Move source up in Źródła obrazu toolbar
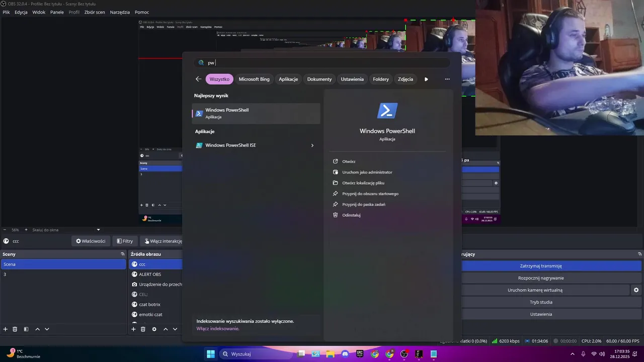Screen dimensions: 644x362 pos(166,329)
